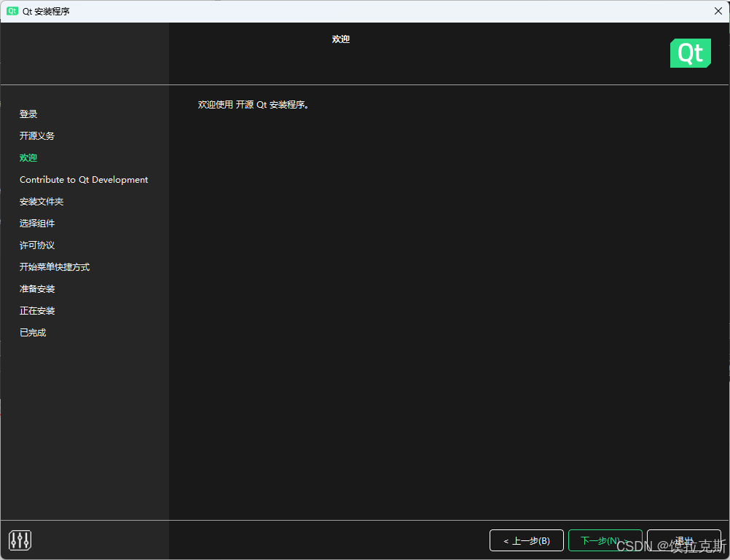
Task: Select the highlighted 欢迎 sidebar step
Action: [x=28, y=158]
